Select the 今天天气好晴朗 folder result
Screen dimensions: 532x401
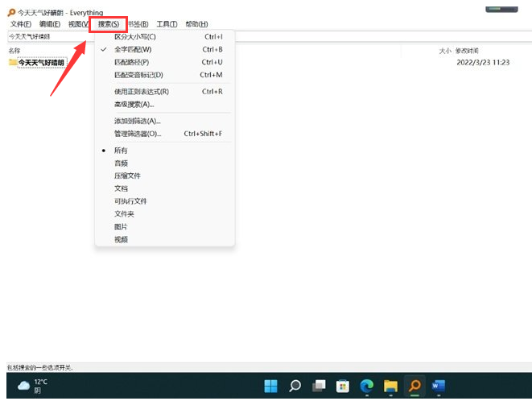tap(40, 62)
